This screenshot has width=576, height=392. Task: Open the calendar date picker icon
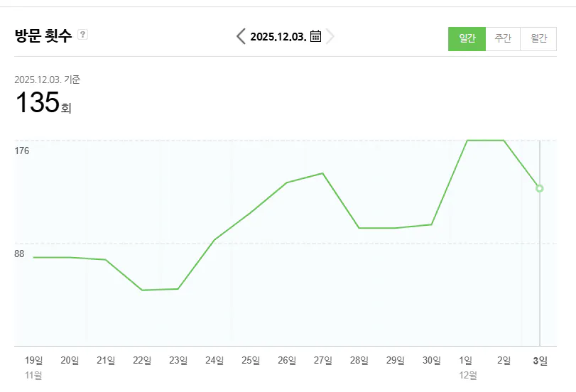point(316,36)
